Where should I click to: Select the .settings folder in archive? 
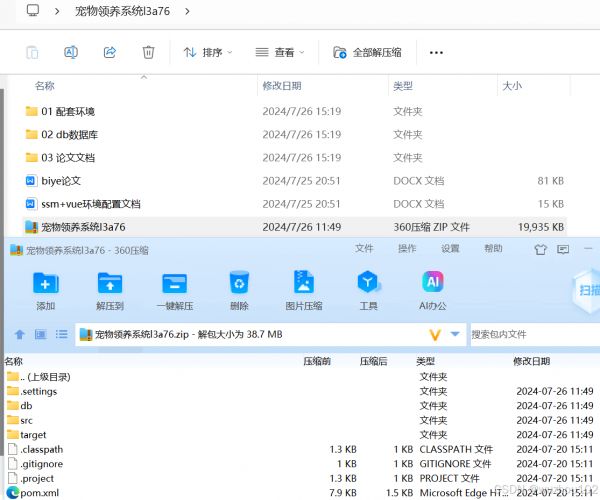click(32, 391)
